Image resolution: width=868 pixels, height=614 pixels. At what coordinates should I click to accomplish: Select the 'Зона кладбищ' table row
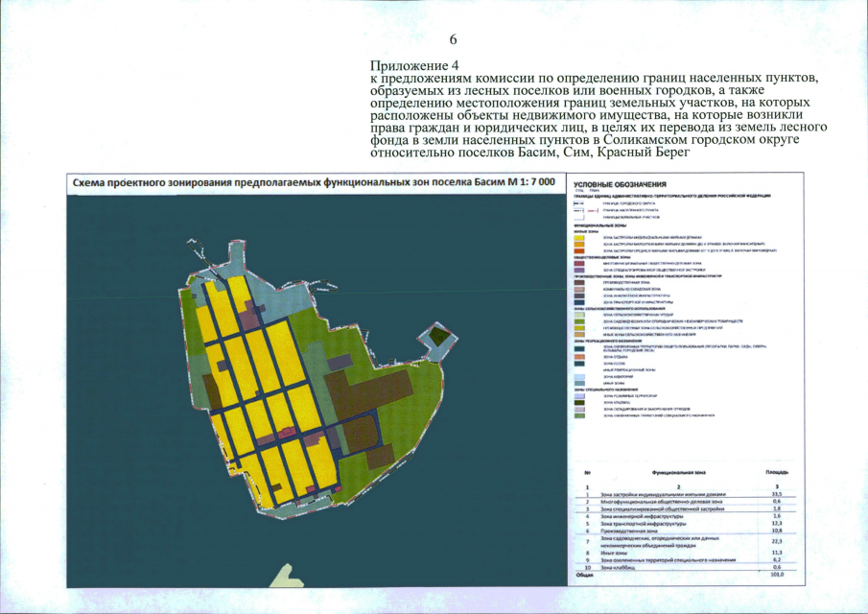click(x=685, y=567)
